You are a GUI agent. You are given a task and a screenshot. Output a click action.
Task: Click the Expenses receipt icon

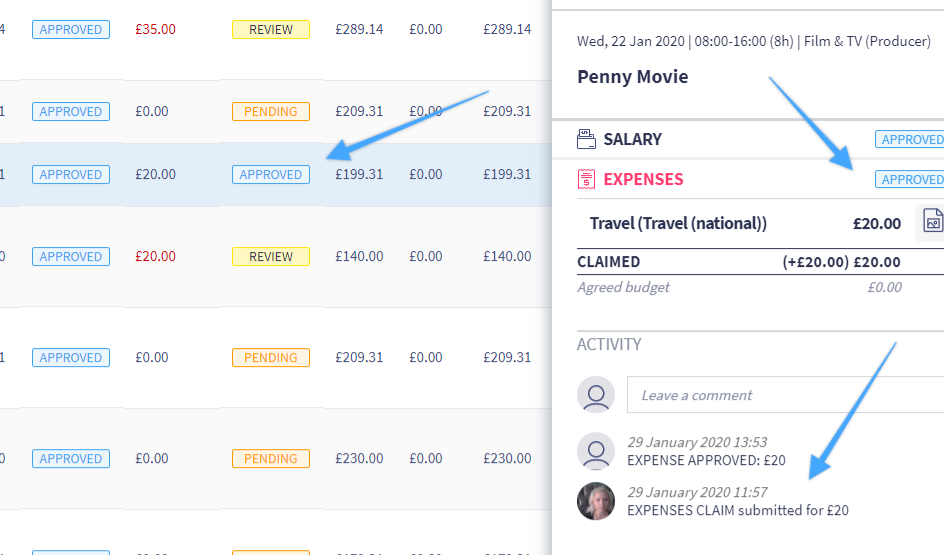[x=587, y=180]
